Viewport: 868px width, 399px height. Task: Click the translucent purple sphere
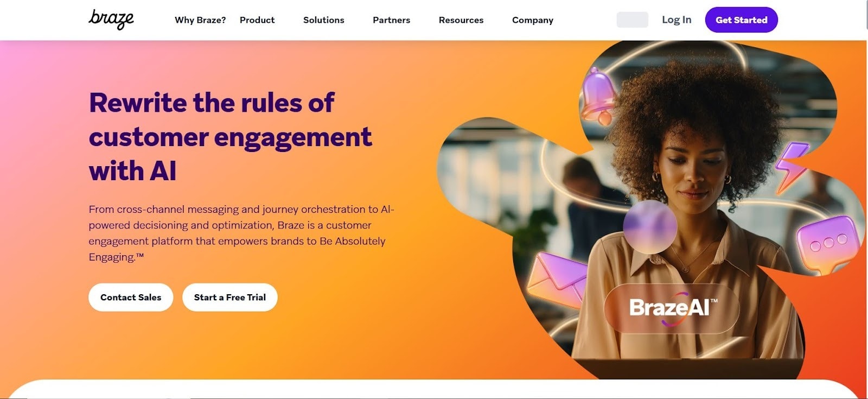click(649, 227)
